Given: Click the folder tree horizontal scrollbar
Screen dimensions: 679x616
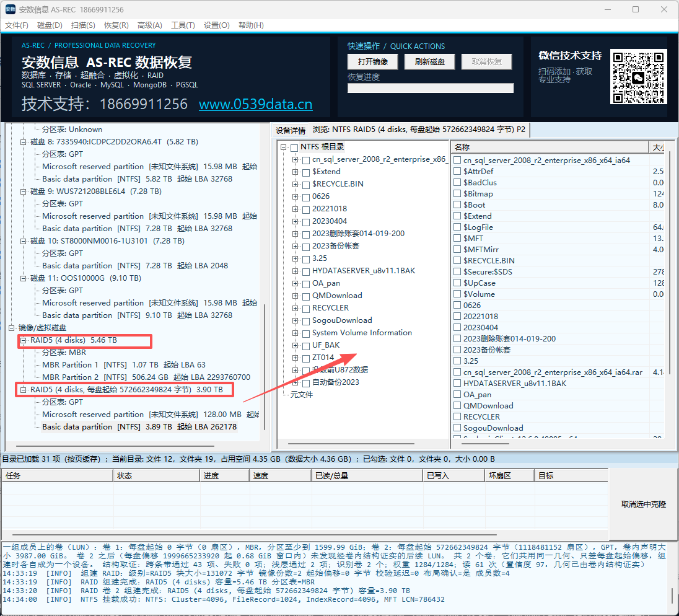Looking at the screenshot, I should click(351, 444).
